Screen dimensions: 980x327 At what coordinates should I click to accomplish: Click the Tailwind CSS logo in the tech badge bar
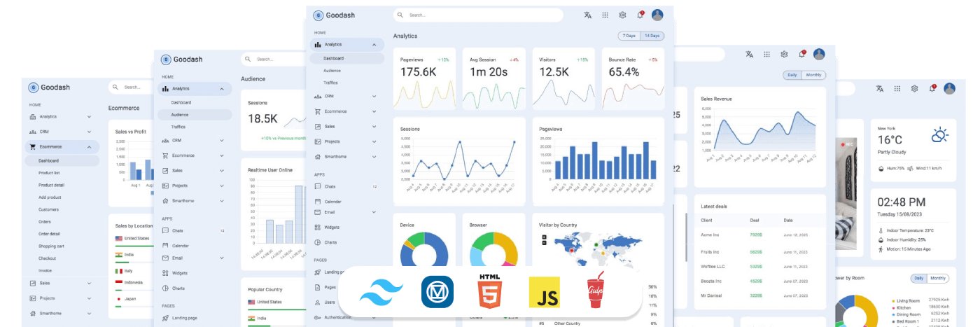[x=381, y=292]
